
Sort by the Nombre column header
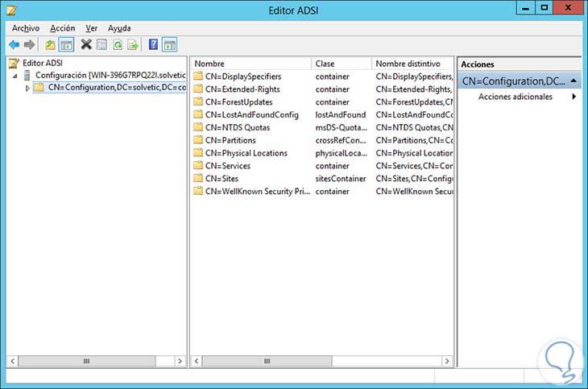coord(251,64)
